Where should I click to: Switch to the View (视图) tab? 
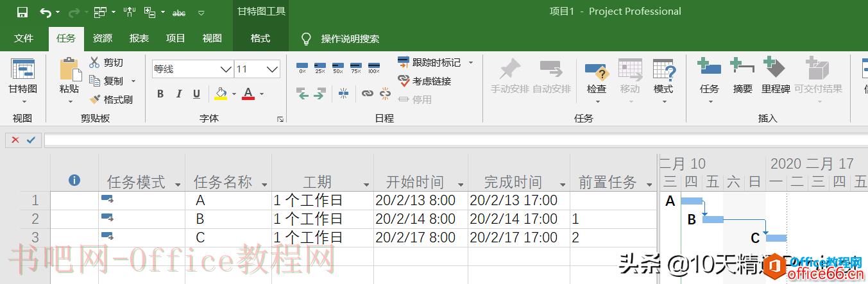212,38
